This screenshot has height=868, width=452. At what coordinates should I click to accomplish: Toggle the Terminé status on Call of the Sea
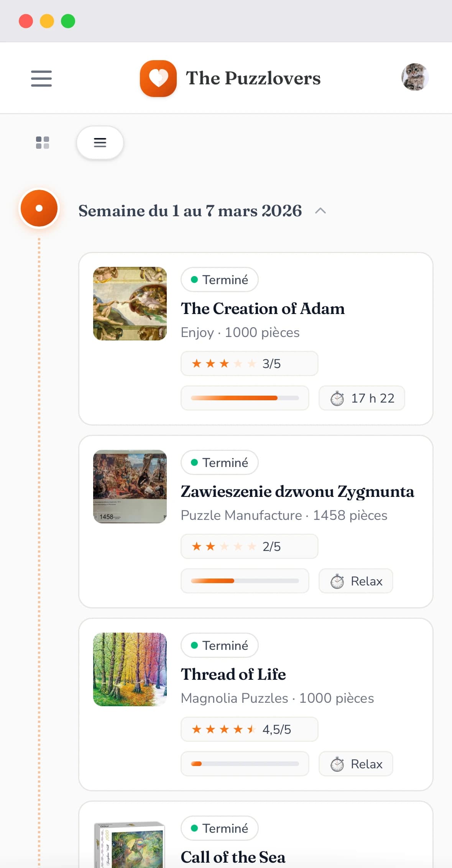tap(219, 829)
